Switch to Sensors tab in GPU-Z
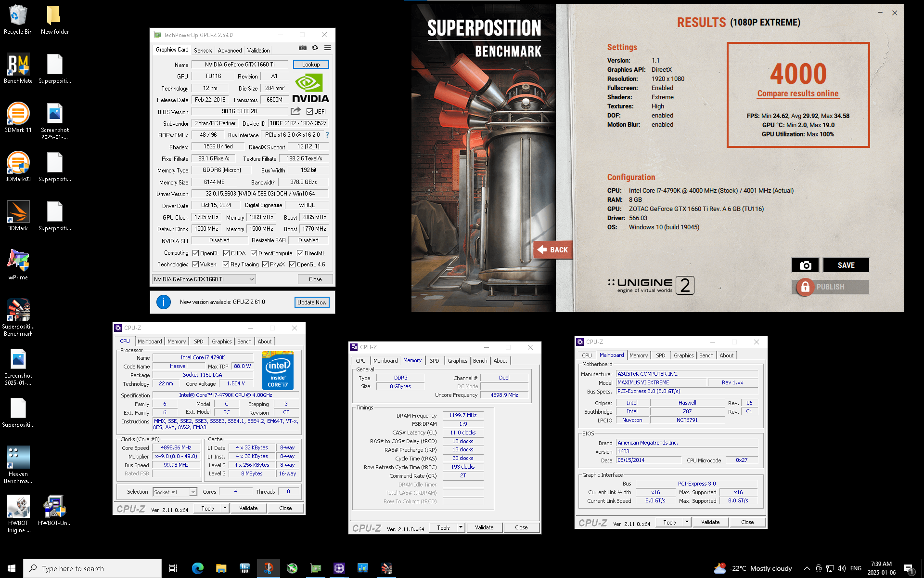This screenshot has width=924, height=578. (x=203, y=50)
